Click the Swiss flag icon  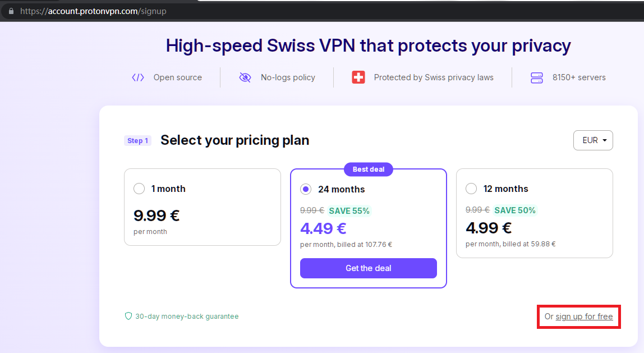pos(358,77)
